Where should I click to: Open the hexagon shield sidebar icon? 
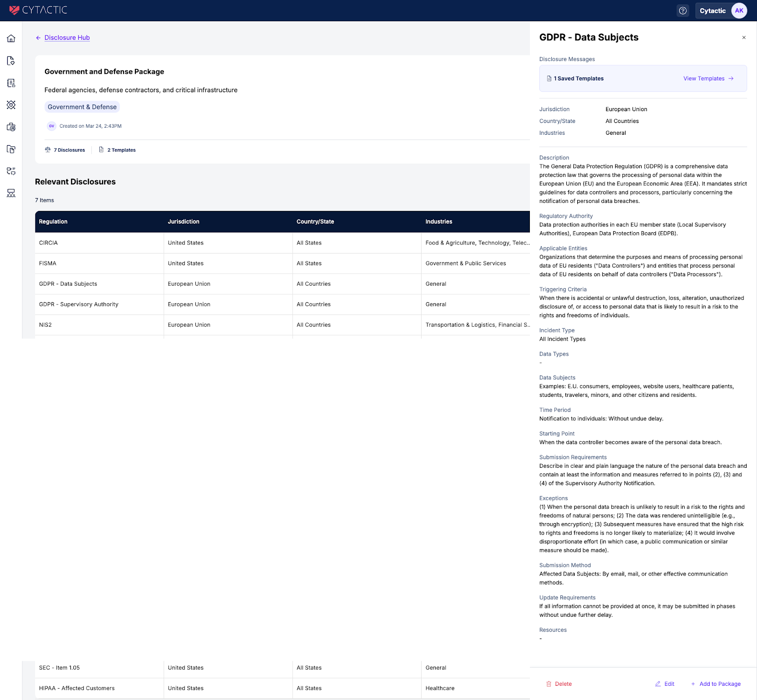click(x=11, y=105)
